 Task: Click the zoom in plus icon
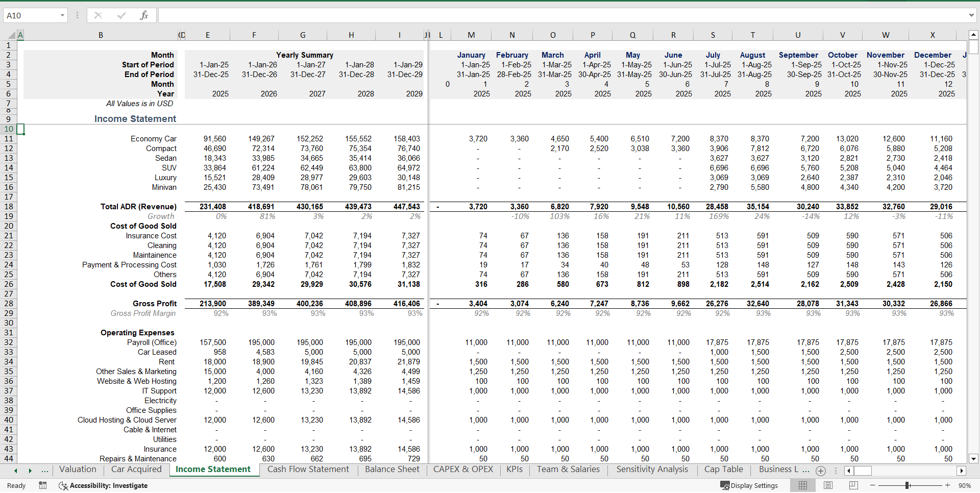coord(947,485)
